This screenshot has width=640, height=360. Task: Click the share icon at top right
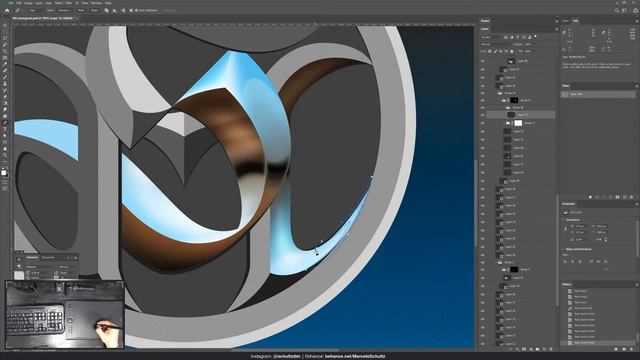click(636, 11)
